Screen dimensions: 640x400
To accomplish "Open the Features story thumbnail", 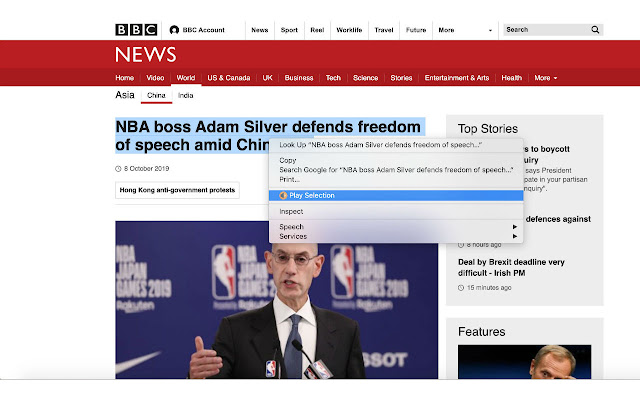I will 524,362.
